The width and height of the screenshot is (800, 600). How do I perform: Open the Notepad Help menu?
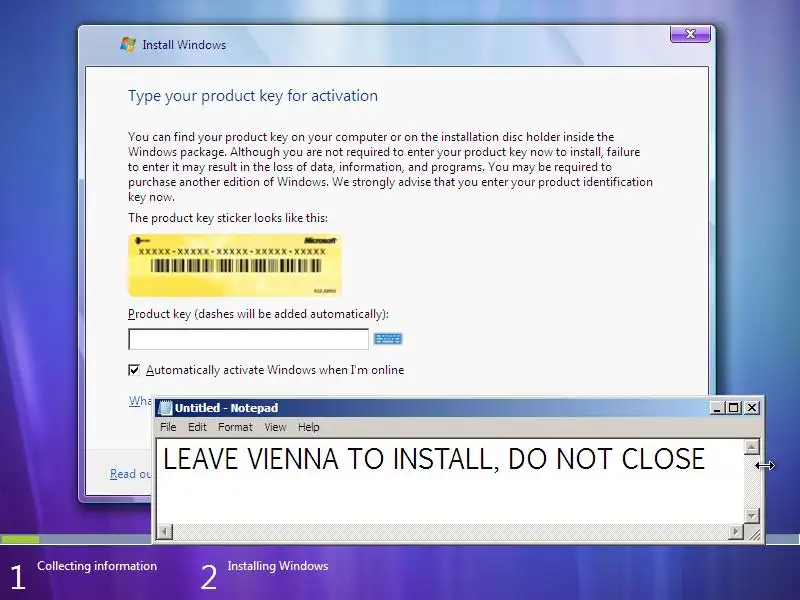pyautogui.click(x=309, y=427)
